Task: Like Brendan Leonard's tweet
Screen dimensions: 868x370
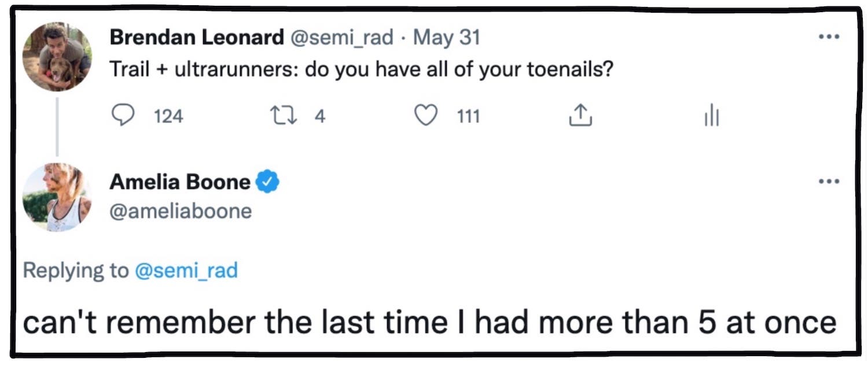Action: (x=426, y=116)
